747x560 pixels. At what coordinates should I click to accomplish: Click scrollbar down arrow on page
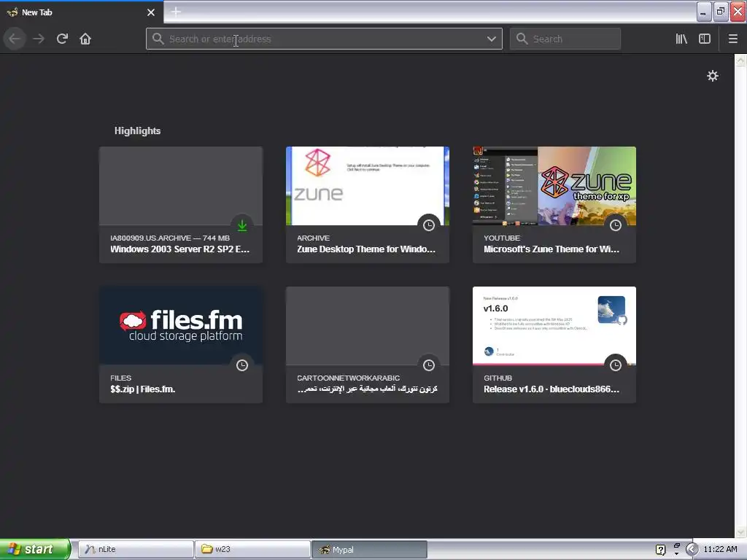[x=740, y=532]
